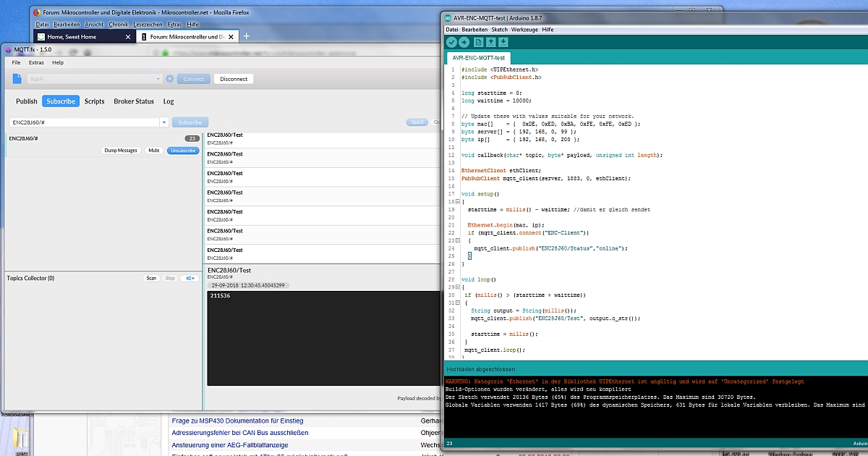The width and height of the screenshot is (868, 456).
Task: Switch to the MQTT.fx Log tab
Action: 169,101
